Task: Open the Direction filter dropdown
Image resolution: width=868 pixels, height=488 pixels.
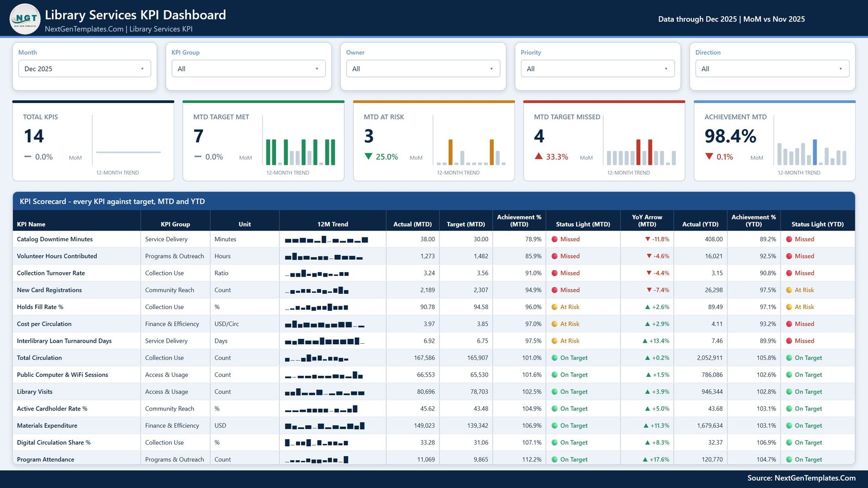Action: [x=773, y=69]
